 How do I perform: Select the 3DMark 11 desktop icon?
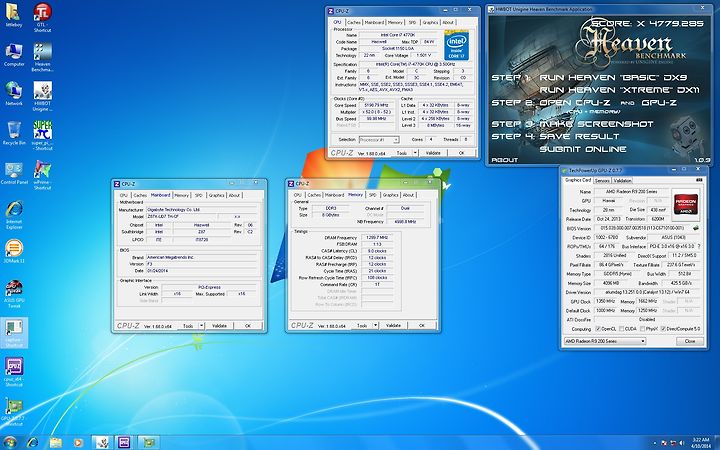(x=14, y=251)
